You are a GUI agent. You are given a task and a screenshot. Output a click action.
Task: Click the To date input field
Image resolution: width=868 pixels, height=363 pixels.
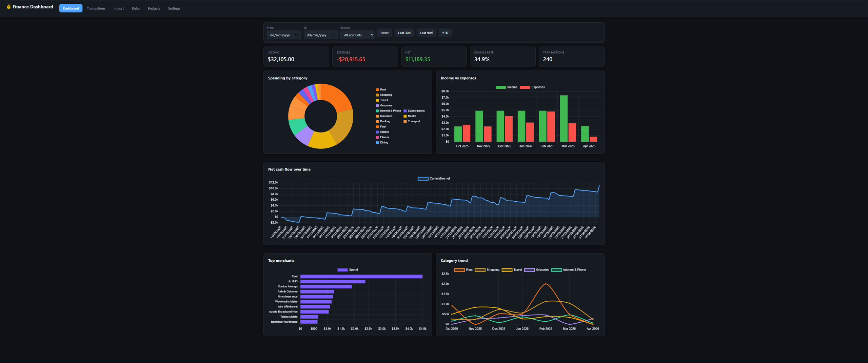pos(321,35)
